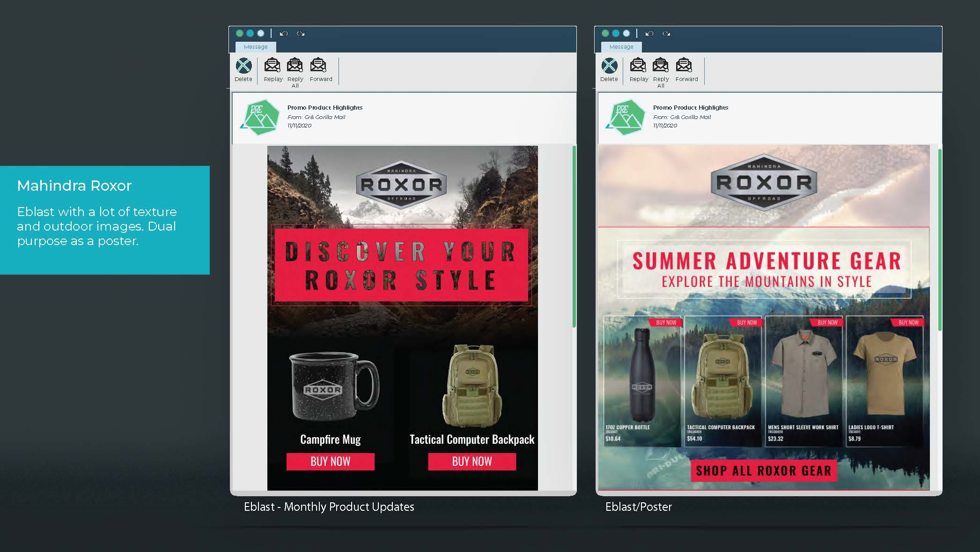This screenshot has width=980, height=552.
Task: Click the tan ladies logo t-shirt image
Action: click(884, 373)
